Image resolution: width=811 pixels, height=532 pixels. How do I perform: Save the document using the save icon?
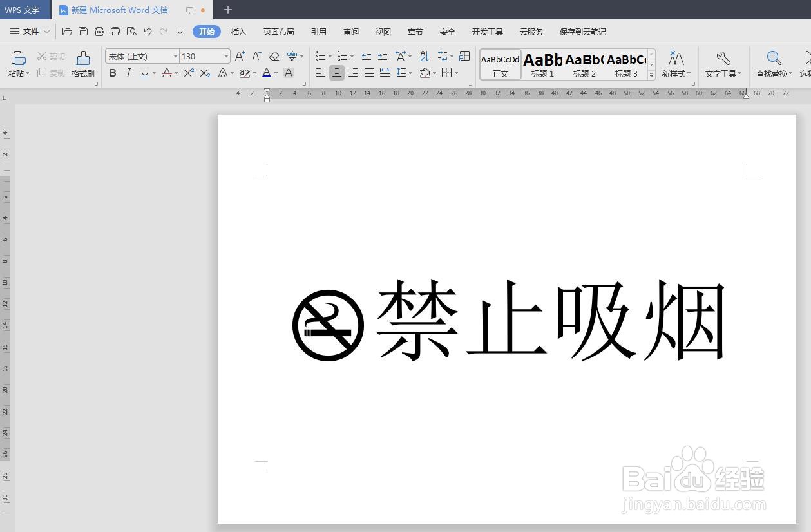tap(83, 32)
